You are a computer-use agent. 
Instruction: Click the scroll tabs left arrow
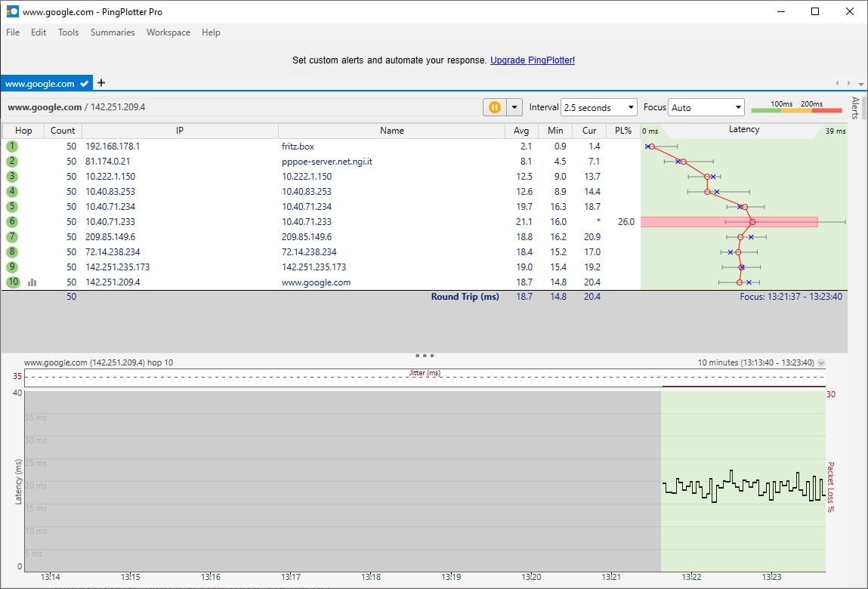point(837,83)
